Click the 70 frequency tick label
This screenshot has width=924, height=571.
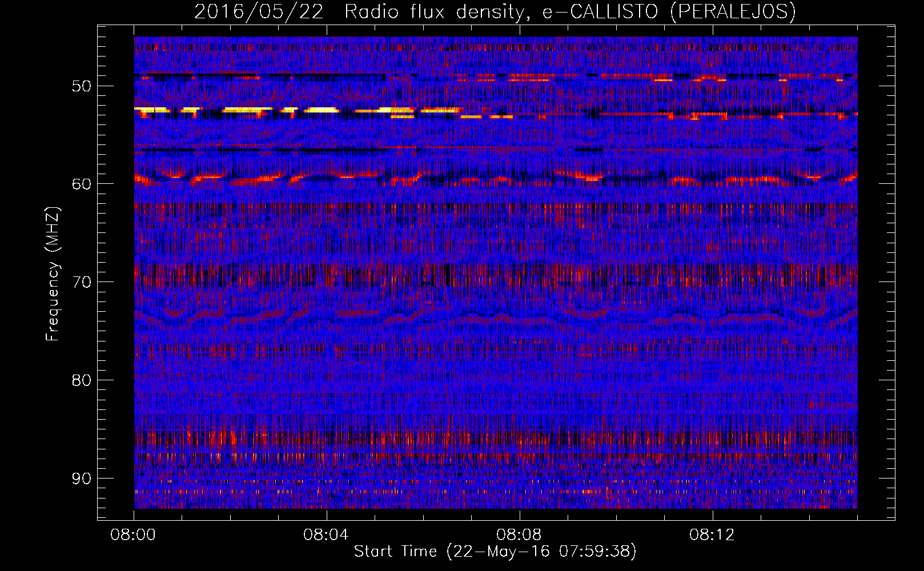(x=82, y=282)
